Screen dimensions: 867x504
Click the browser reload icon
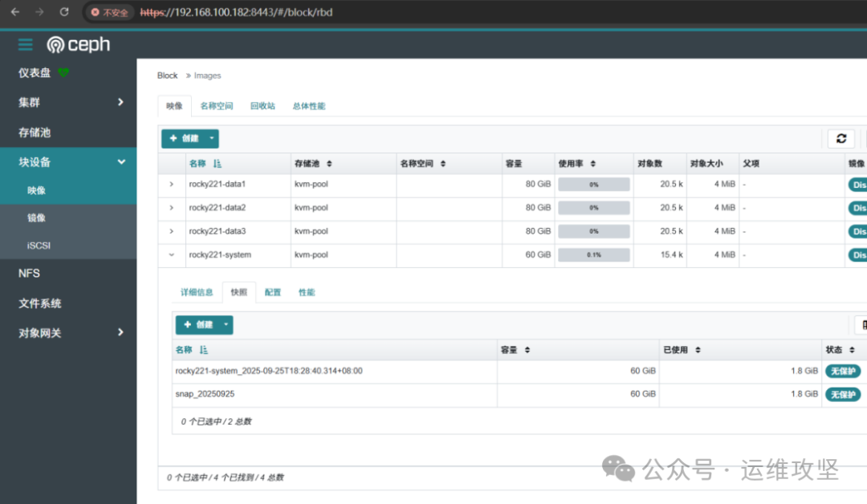[x=64, y=12]
